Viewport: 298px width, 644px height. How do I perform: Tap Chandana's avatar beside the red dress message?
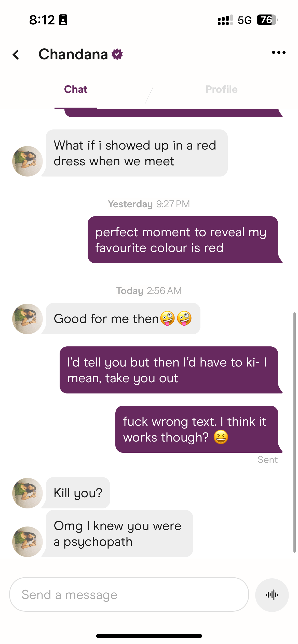pyautogui.click(x=28, y=161)
